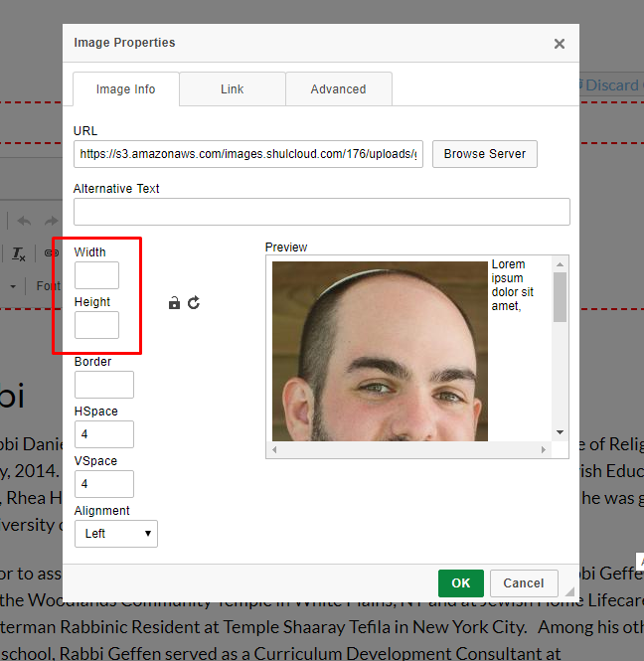Screen dimensions: 644x661
Task: Click the reset size icon
Action: click(194, 303)
